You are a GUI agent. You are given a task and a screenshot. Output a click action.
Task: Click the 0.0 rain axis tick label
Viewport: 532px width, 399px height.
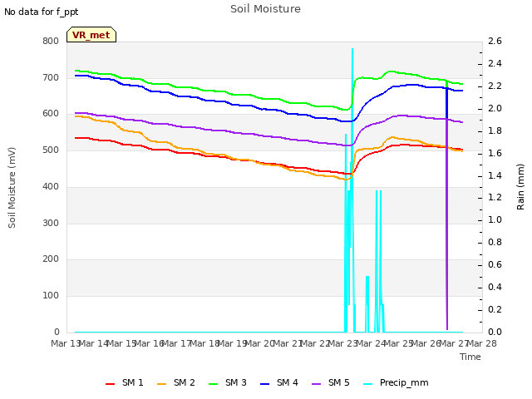[495, 332]
